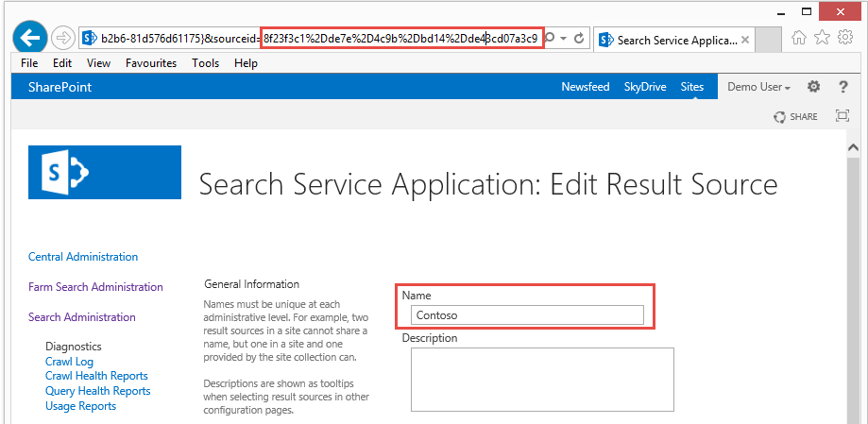
Task: Open the browser Home icon
Action: pos(799,39)
